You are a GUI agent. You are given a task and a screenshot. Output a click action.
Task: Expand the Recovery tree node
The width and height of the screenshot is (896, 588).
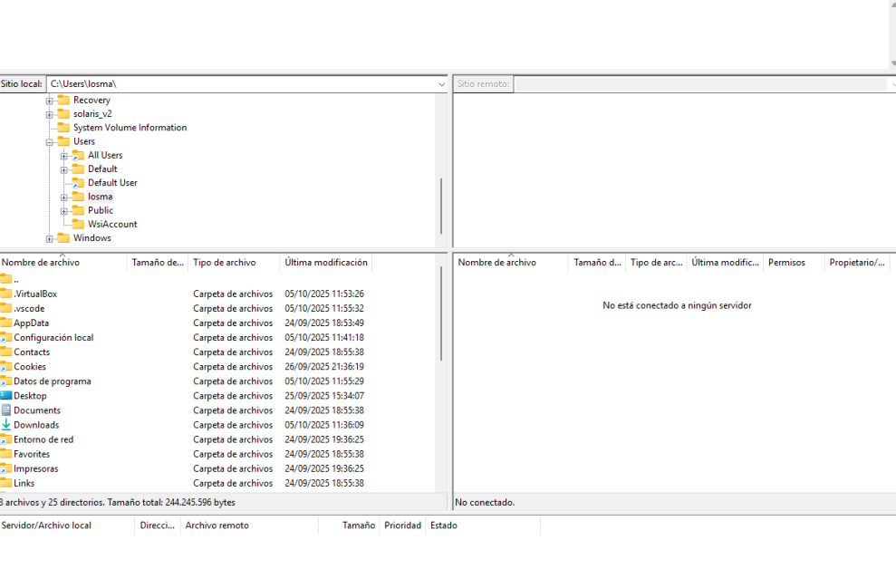coord(50,101)
